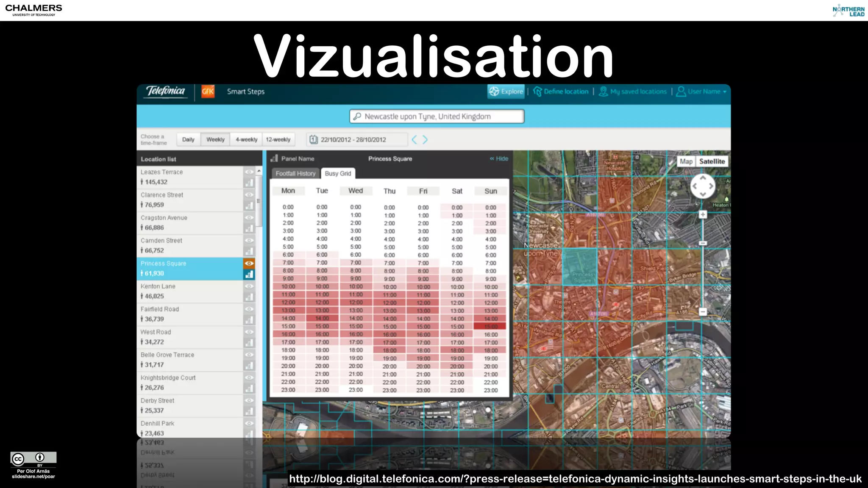The image size is (868, 488).
Task: Click map zoom-in plus button
Action: [x=703, y=215]
